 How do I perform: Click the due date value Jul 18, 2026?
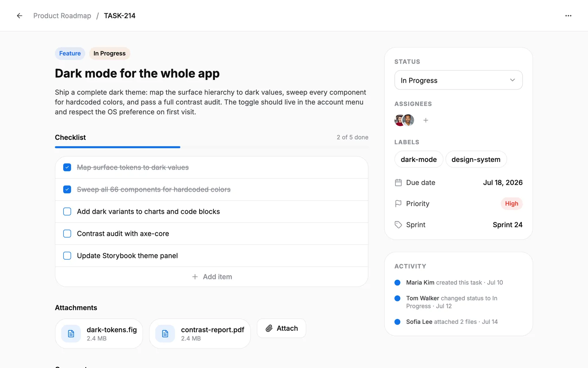coord(503,183)
